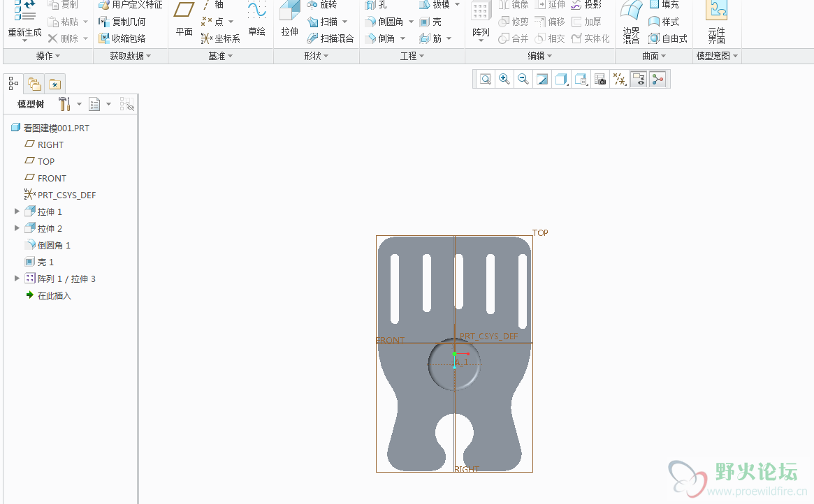Open the 点 (Point) dropdown arrow

coord(231,22)
